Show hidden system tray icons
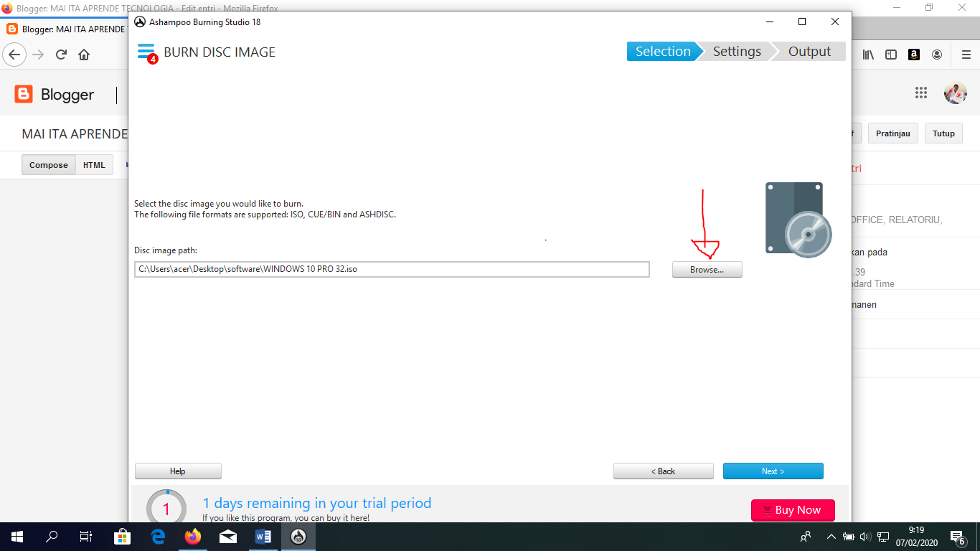This screenshot has width=980, height=551. [831, 537]
